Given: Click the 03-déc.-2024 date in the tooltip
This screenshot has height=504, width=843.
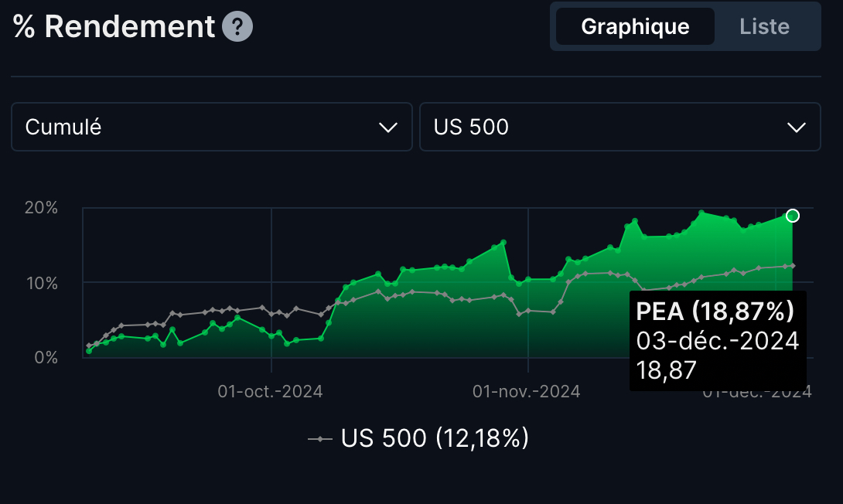Looking at the screenshot, I should pos(717,341).
